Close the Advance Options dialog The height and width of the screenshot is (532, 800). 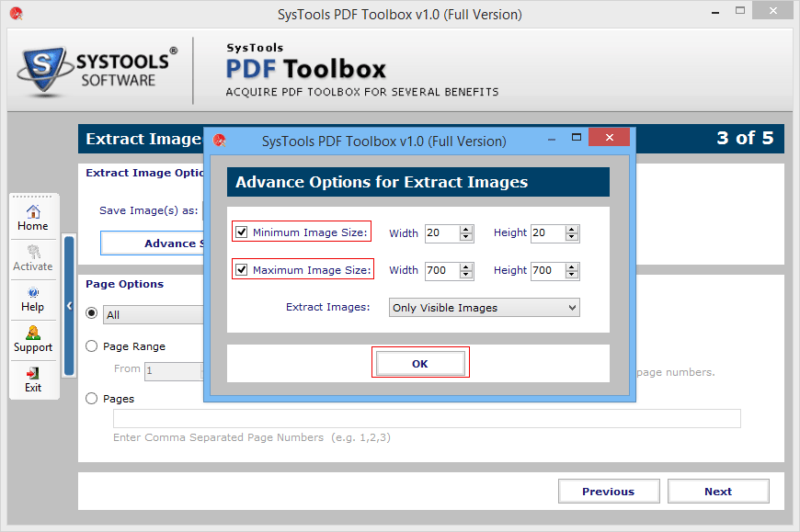coord(609,137)
